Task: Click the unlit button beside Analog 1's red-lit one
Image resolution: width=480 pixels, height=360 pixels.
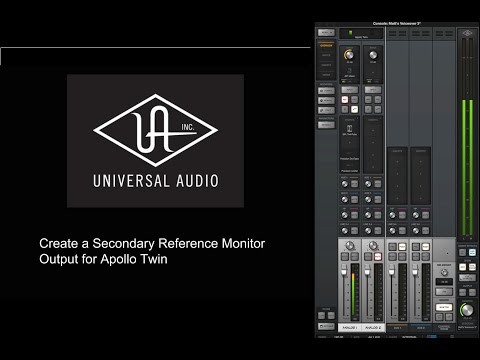Action: coord(354,99)
